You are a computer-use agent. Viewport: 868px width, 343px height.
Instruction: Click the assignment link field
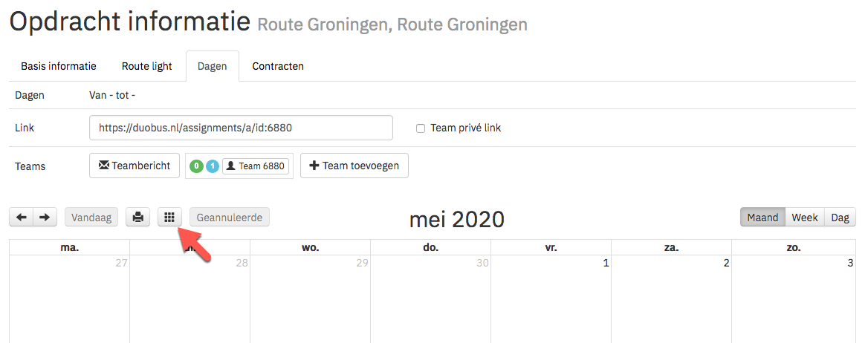point(241,128)
